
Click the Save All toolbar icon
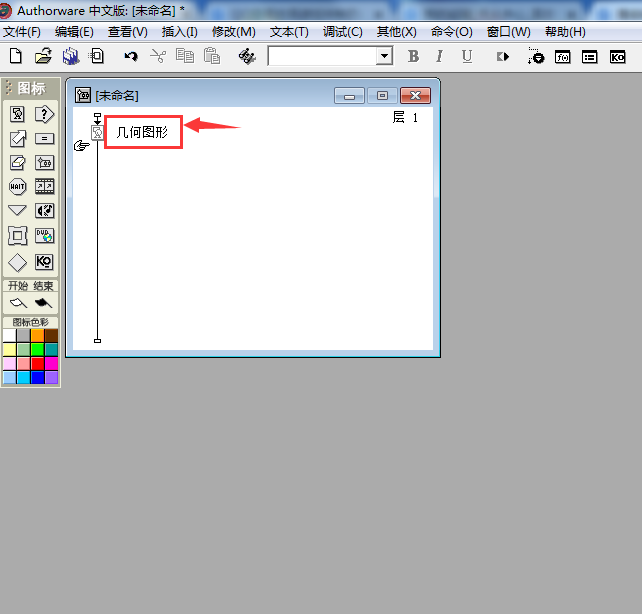pos(70,56)
